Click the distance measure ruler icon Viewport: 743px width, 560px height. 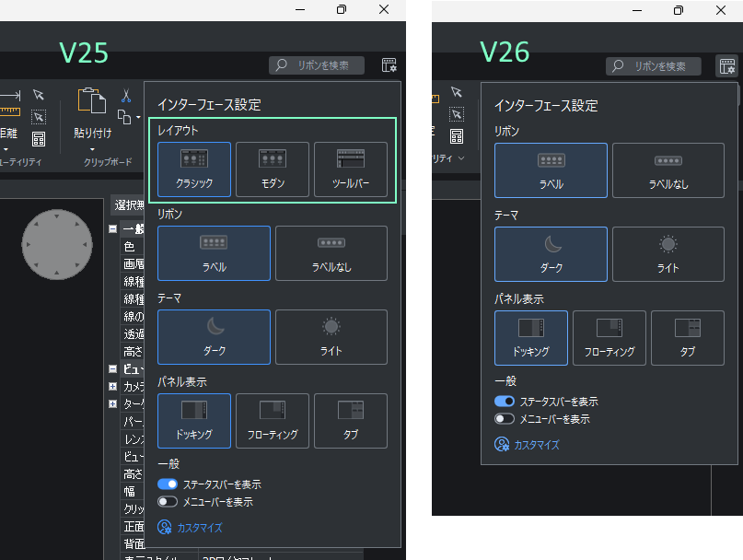tap(9, 111)
